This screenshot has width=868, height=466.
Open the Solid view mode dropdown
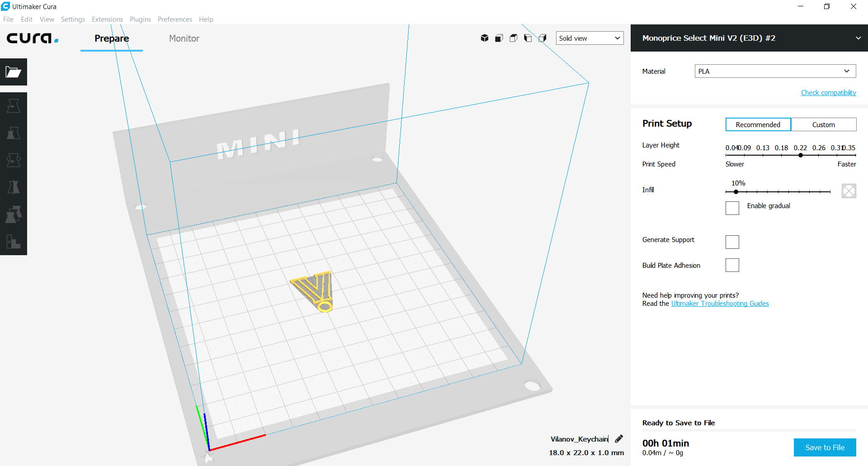click(x=590, y=38)
